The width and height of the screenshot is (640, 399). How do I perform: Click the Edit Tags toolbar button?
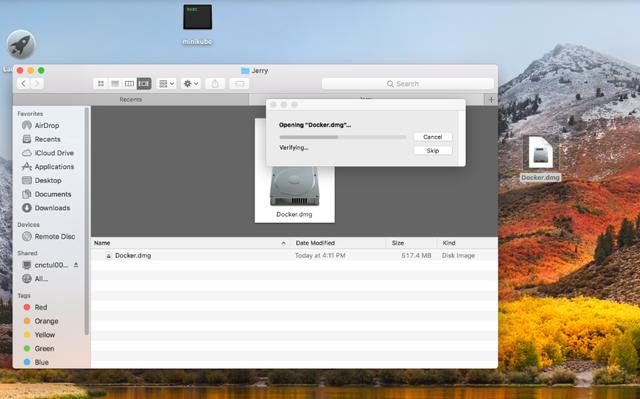tap(239, 84)
